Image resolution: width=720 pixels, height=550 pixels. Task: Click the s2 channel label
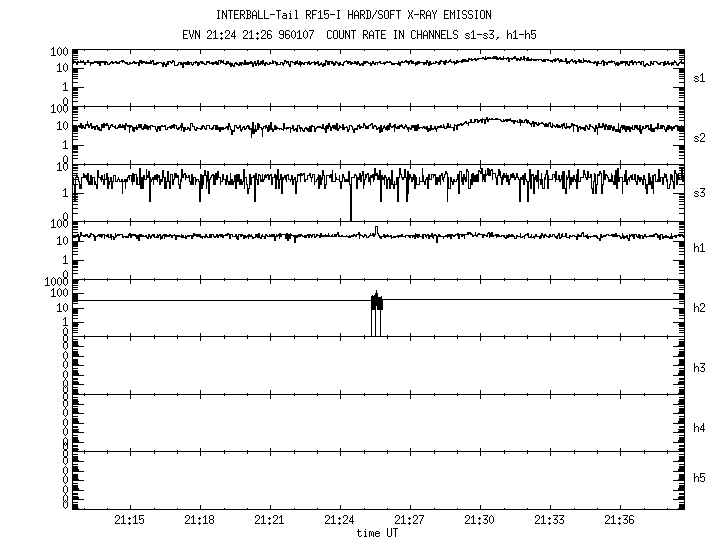(x=701, y=134)
